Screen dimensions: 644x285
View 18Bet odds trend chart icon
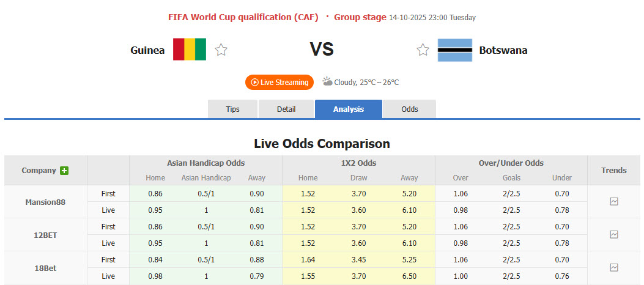coord(614,267)
